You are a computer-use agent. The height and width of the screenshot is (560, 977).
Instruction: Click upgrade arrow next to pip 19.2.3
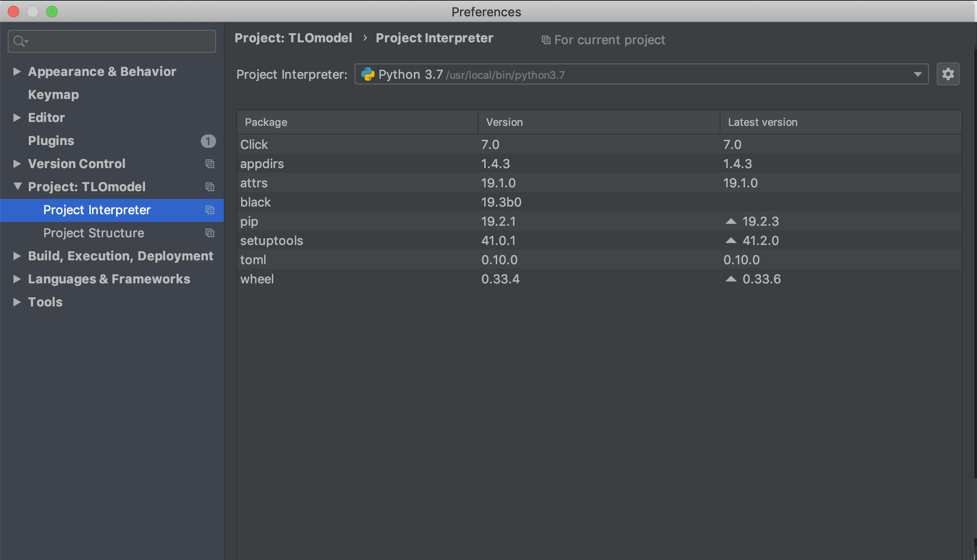click(x=731, y=221)
